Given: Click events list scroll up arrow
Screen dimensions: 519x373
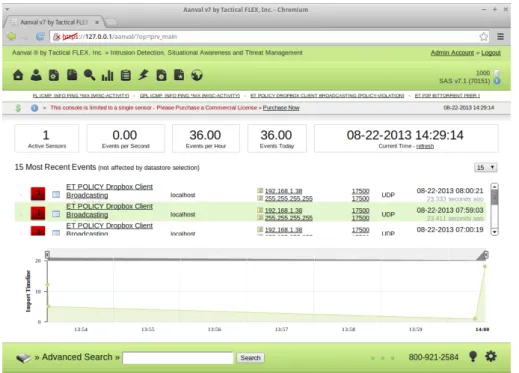Looking at the screenshot, I should tap(495, 186).
